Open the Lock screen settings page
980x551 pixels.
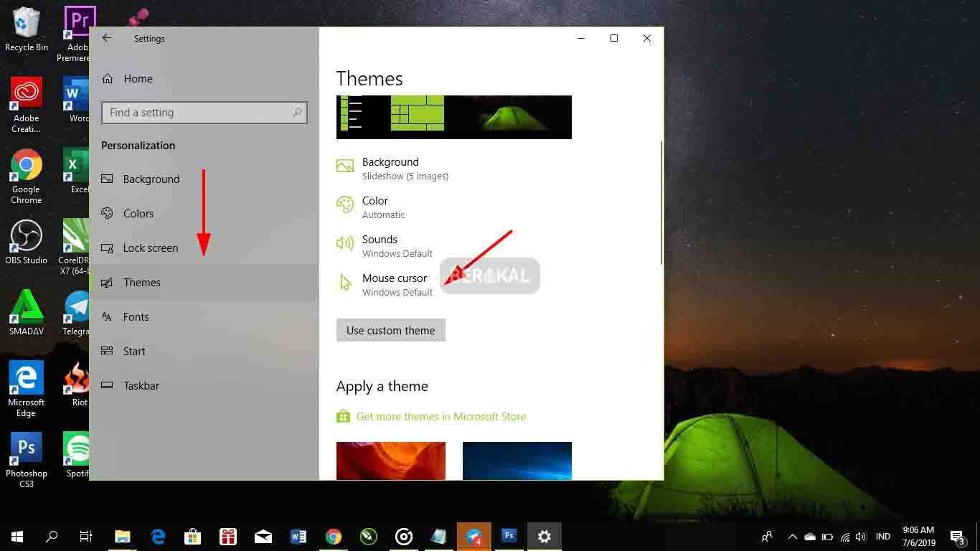(x=204, y=248)
